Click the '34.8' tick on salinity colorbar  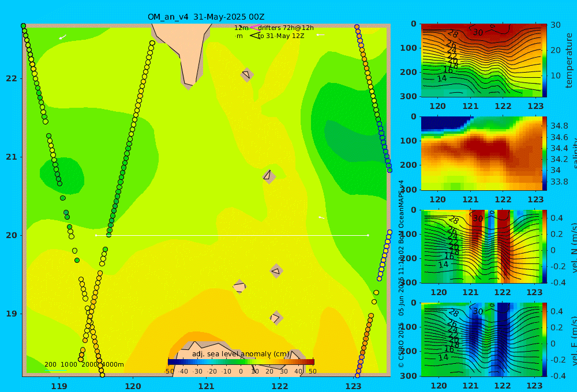pos(559,126)
